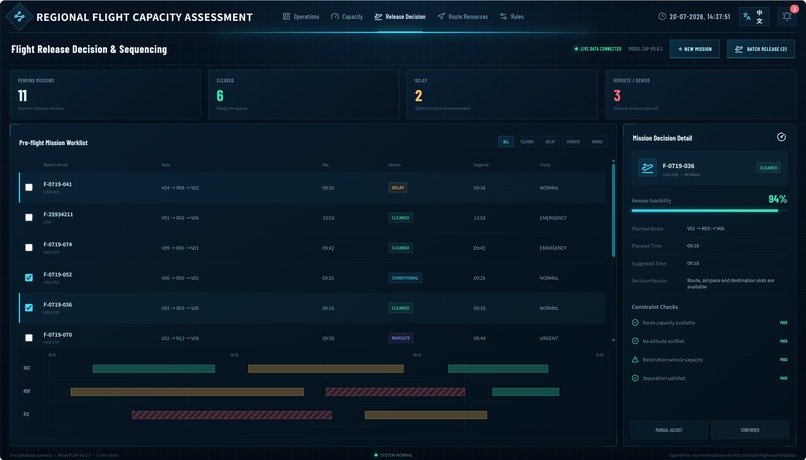Viewport: 806px width, 460px height.
Task: Click the gauge icon in Mission Decision Detail
Action: [x=781, y=137]
